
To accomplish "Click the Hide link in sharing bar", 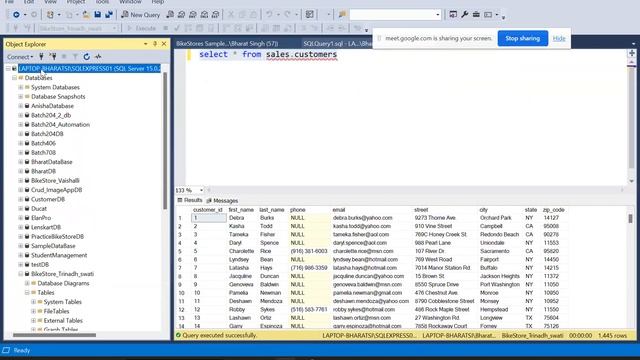I will pos(559,38).
